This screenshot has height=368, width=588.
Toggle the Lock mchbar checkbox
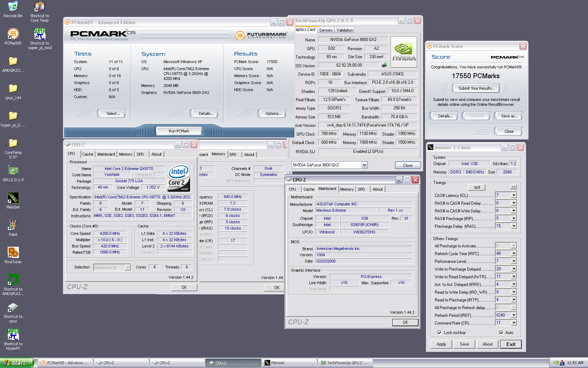440,333
